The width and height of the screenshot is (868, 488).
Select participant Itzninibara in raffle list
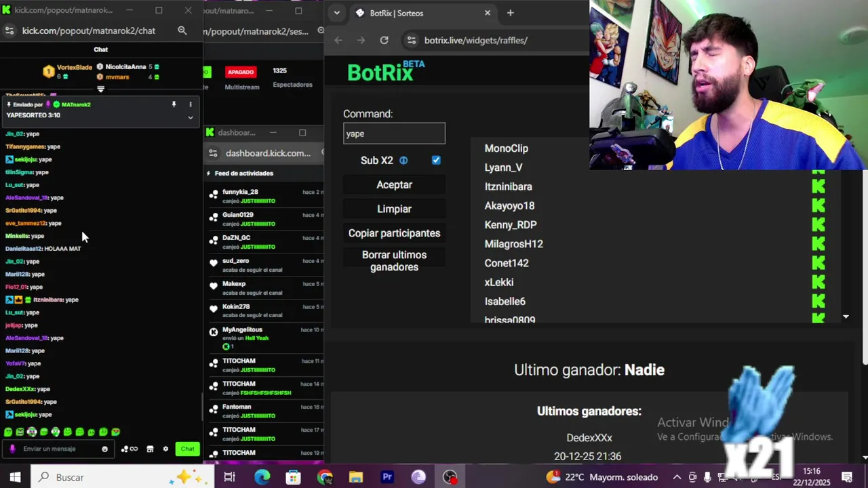point(508,186)
